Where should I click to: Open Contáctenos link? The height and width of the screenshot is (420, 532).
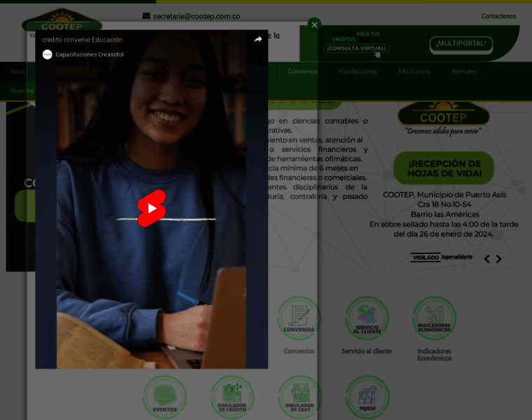click(498, 16)
